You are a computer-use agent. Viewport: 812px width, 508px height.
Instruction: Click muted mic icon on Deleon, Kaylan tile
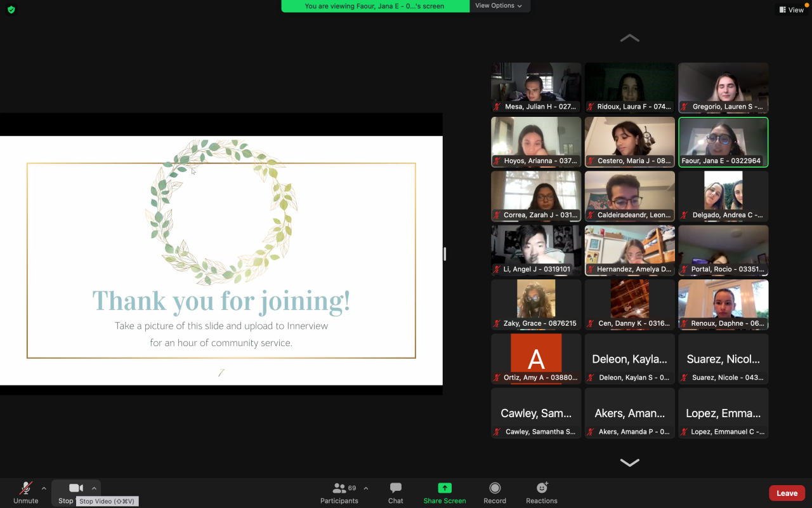[x=591, y=378]
